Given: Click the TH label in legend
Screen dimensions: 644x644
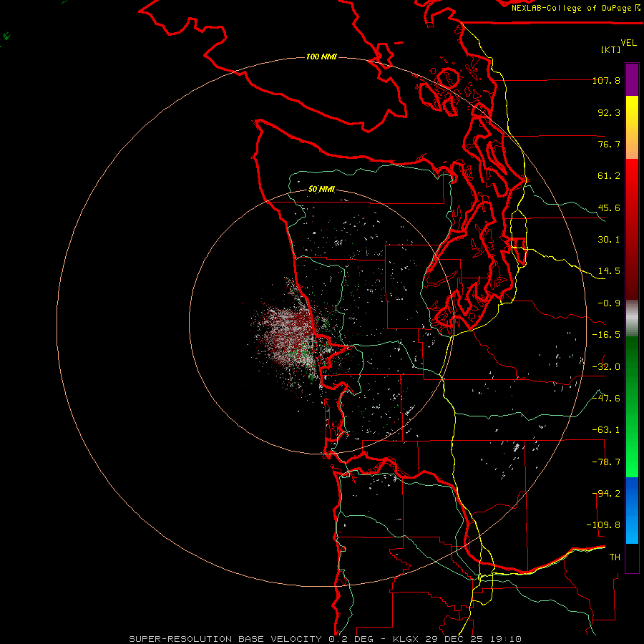Looking at the screenshot, I should (615, 557).
